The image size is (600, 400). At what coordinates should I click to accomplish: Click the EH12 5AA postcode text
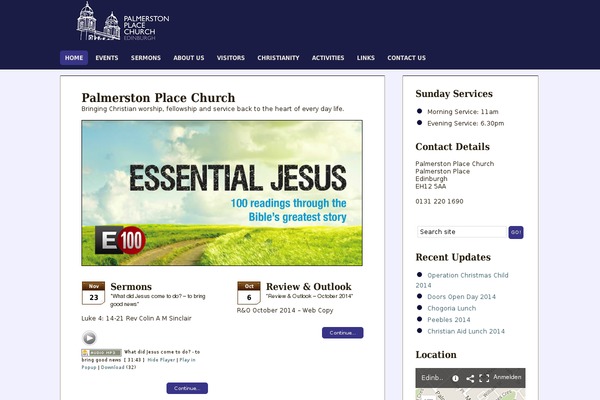tap(431, 186)
